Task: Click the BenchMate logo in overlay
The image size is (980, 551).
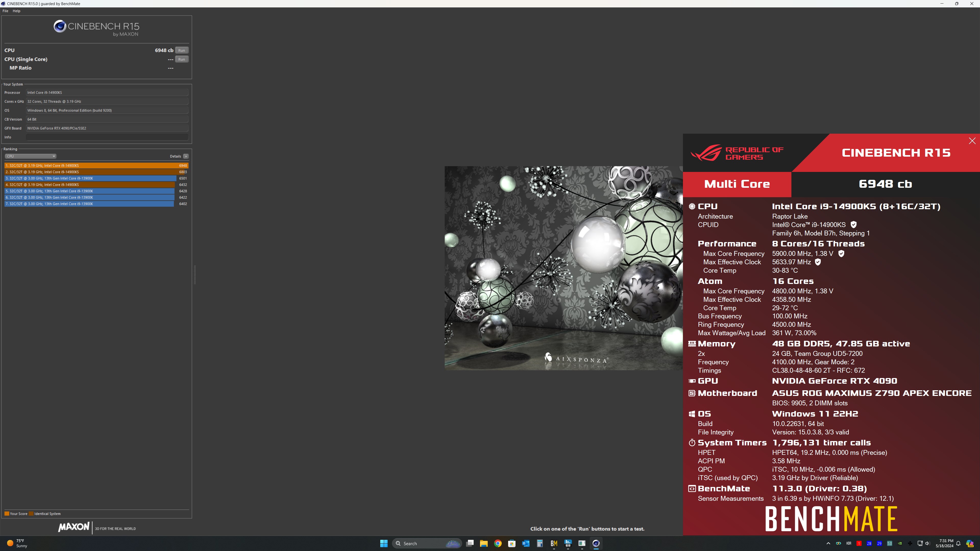Action: point(832,519)
